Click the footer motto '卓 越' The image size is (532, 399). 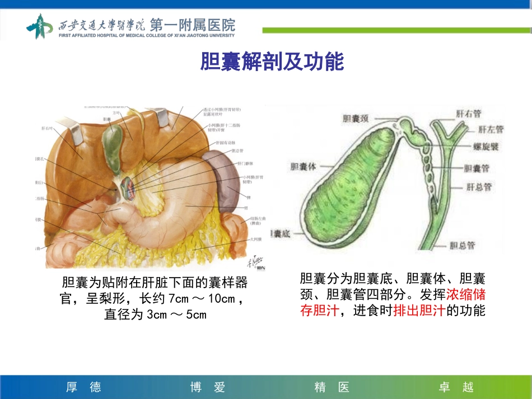(x=456, y=387)
